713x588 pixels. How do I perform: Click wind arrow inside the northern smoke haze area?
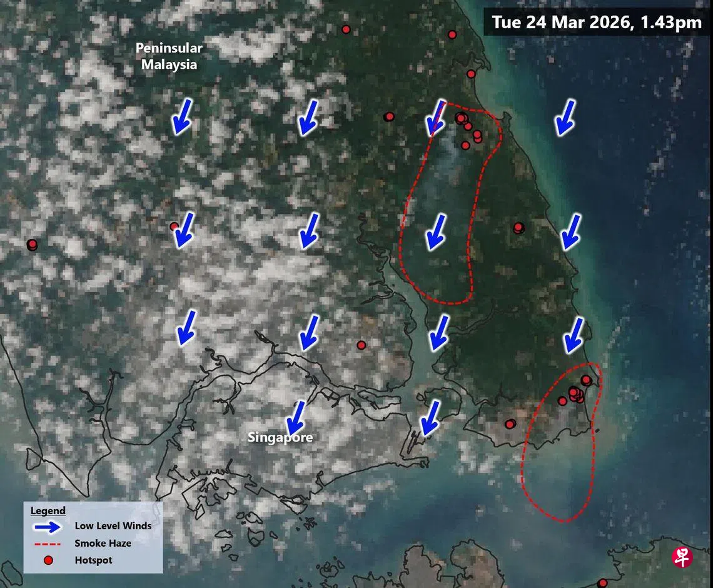point(436,231)
